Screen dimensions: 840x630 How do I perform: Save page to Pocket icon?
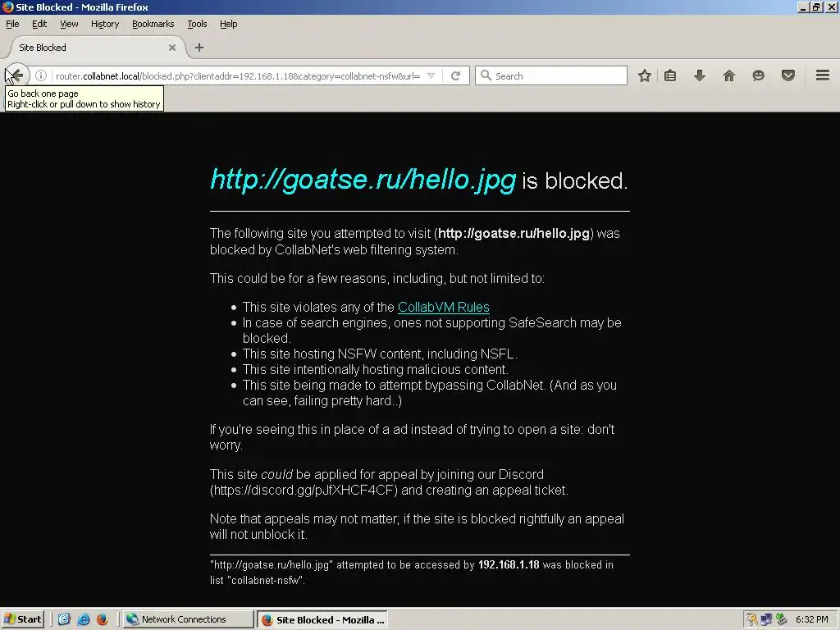[x=787, y=75]
